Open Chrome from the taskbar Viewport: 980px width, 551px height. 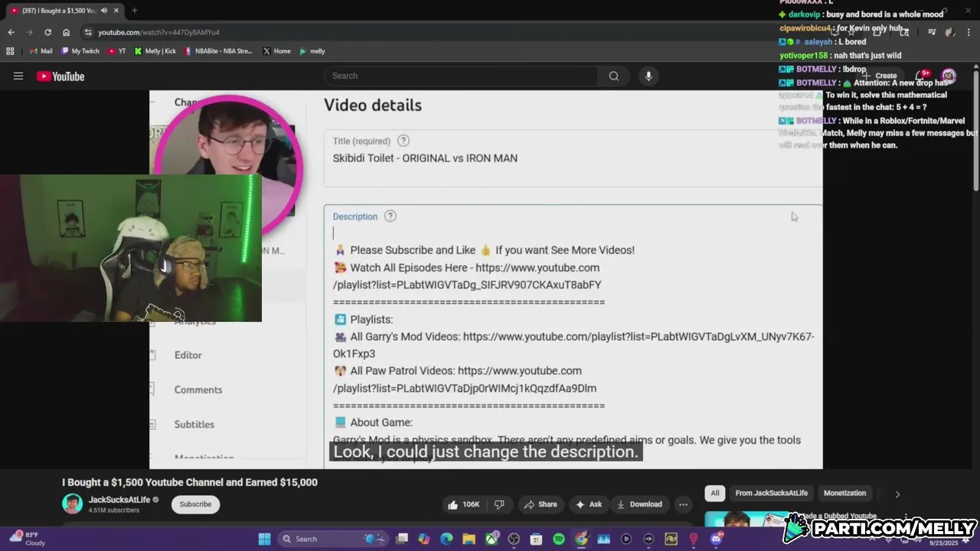(581, 539)
